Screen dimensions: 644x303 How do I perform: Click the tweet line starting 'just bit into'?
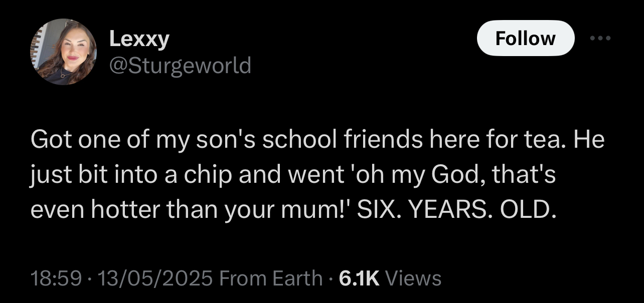tap(293, 176)
